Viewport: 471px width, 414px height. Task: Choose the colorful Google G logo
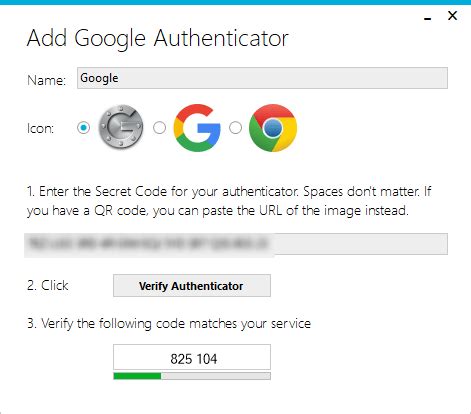tap(197, 128)
